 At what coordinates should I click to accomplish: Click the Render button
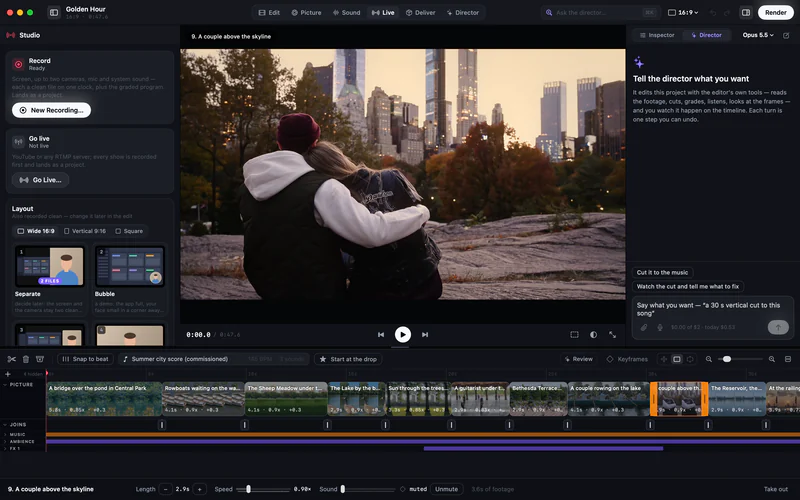tap(776, 12)
